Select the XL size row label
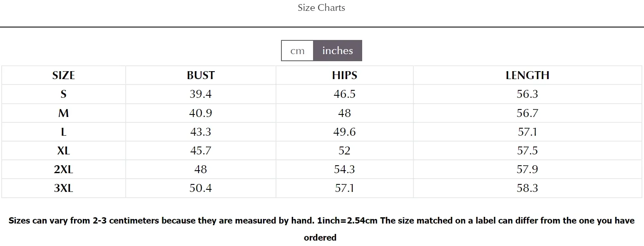The width and height of the screenshot is (644, 246). [64, 151]
